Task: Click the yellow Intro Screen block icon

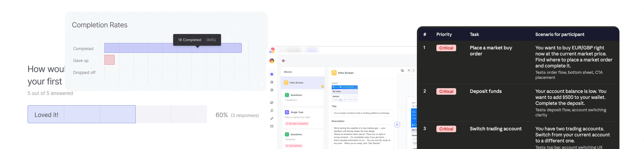Action: click(286, 83)
